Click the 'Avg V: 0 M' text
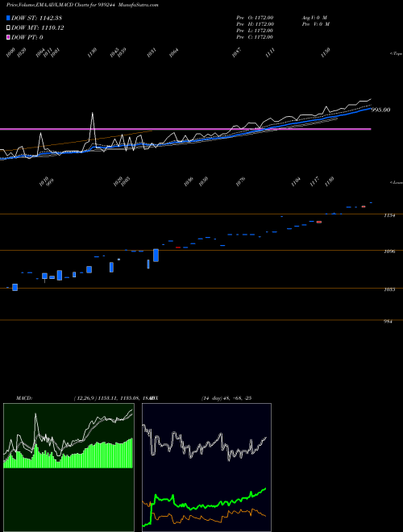The height and width of the screenshot is (532, 403). (x=314, y=17)
